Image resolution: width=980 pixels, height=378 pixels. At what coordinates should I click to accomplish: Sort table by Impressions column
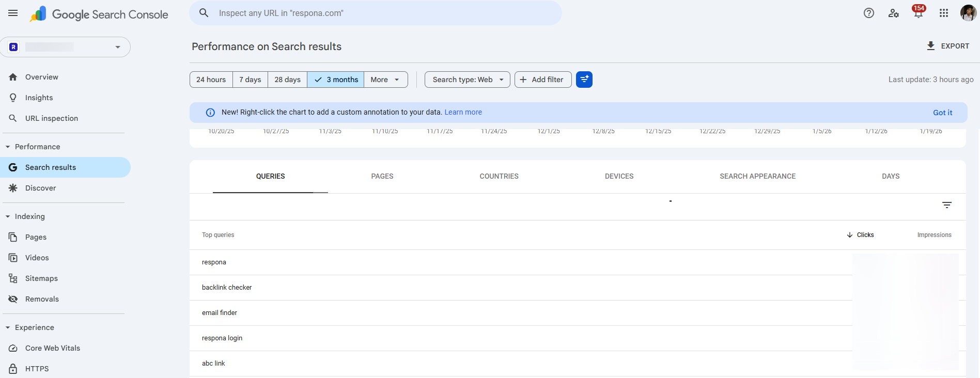pyautogui.click(x=934, y=235)
